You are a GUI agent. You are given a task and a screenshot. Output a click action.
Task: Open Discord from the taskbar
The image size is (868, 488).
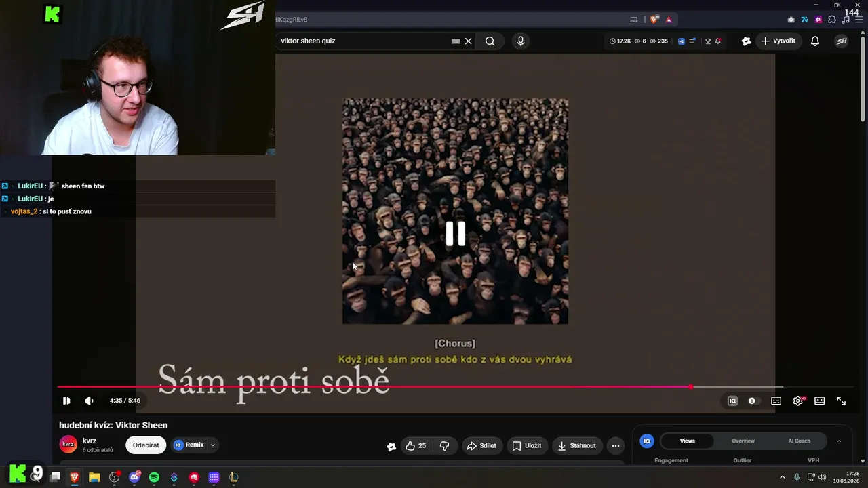(x=134, y=477)
